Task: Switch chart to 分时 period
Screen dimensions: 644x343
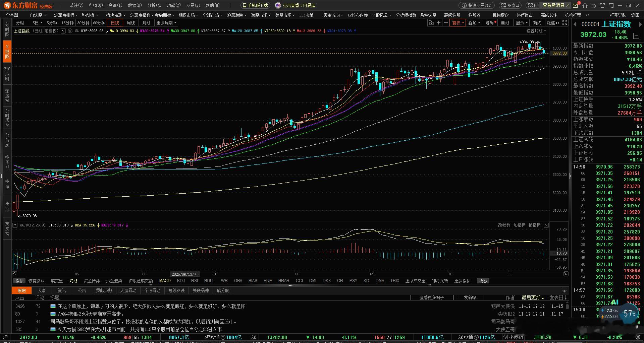Action: [20, 23]
